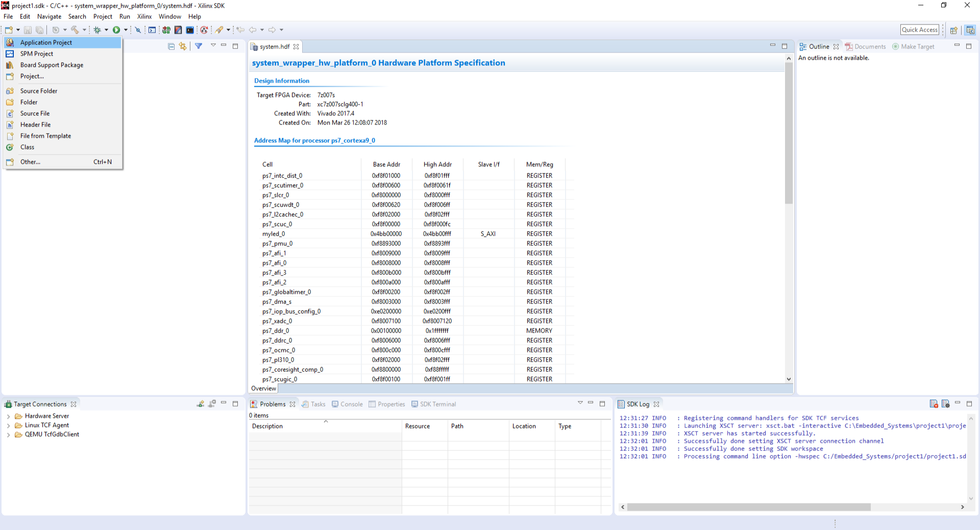The image size is (980, 530).
Task: Select Application Project from New menu
Action: coord(63,42)
